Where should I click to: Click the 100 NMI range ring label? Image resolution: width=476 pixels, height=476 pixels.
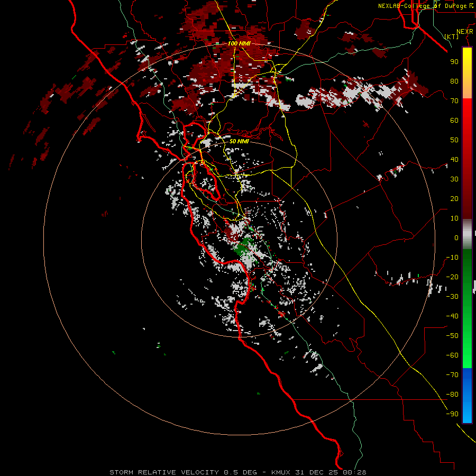pyautogui.click(x=239, y=43)
